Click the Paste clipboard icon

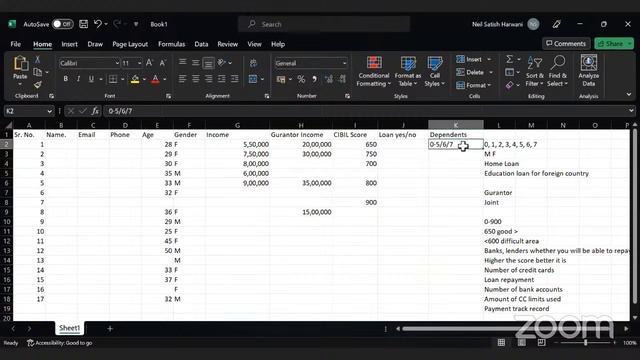coord(20,64)
